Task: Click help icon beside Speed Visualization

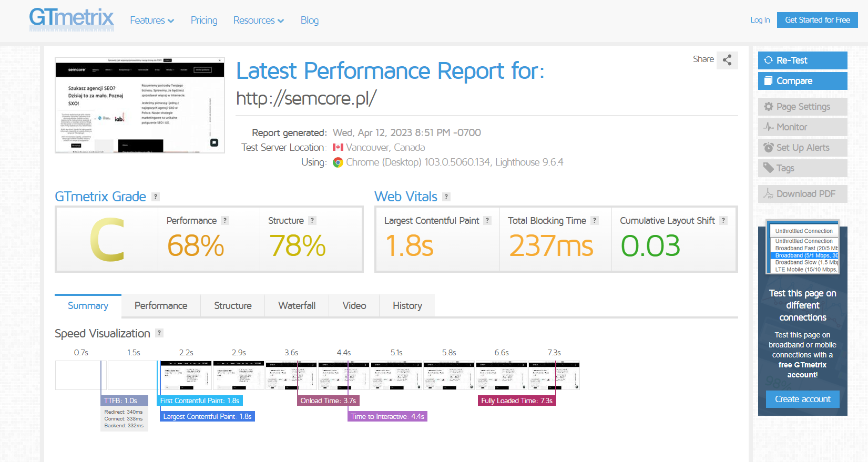Action: tap(160, 333)
